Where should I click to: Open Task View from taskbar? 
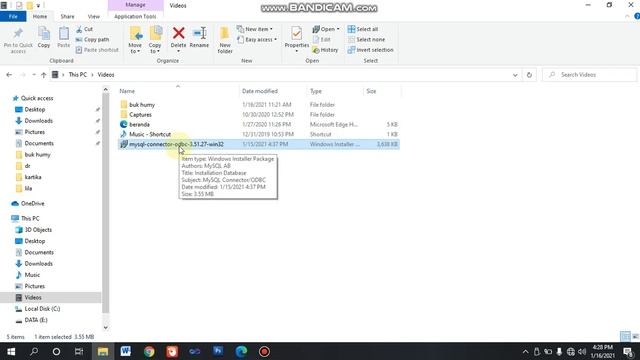79,351
